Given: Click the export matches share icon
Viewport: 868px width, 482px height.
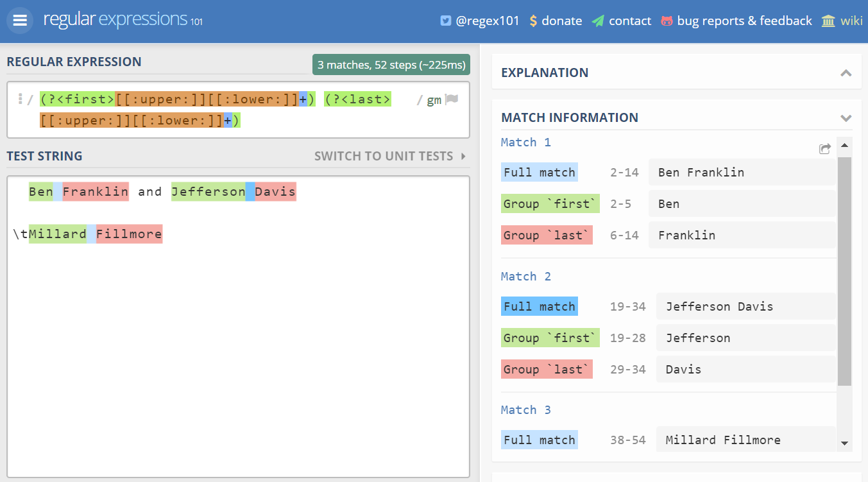Looking at the screenshot, I should pos(825,149).
